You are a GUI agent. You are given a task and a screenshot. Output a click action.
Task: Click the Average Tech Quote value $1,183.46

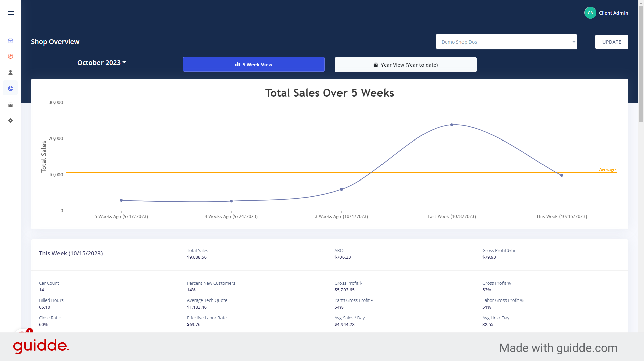[x=197, y=307]
